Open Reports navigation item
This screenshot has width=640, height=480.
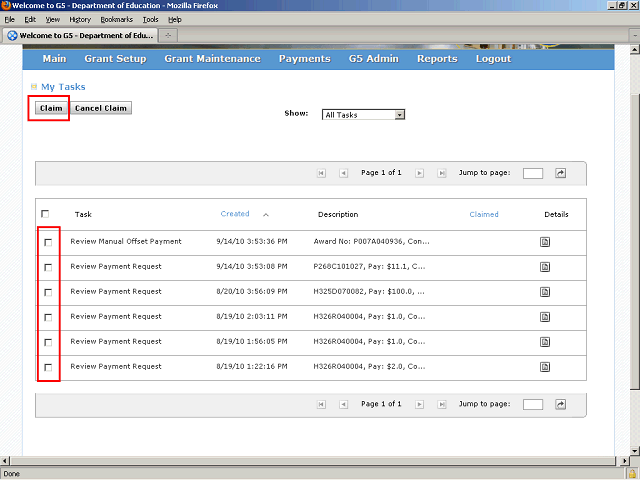(x=437, y=59)
